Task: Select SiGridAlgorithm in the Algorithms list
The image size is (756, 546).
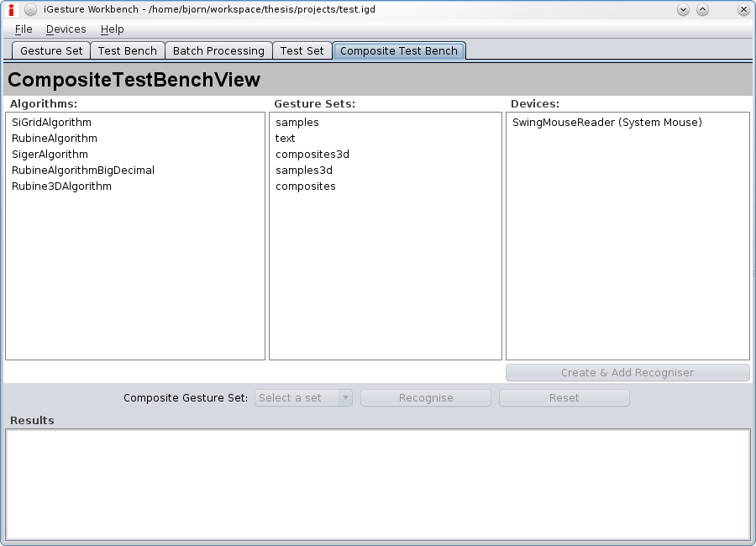Action: (x=51, y=123)
